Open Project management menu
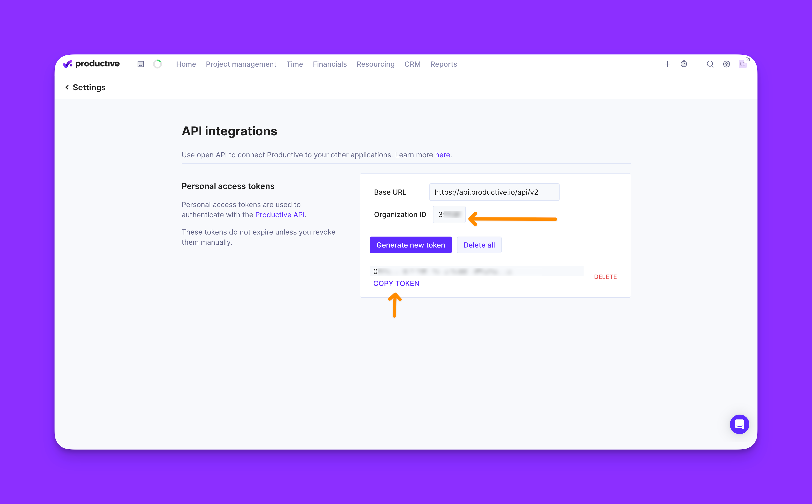Image resolution: width=812 pixels, height=504 pixels. coord(241,64)
